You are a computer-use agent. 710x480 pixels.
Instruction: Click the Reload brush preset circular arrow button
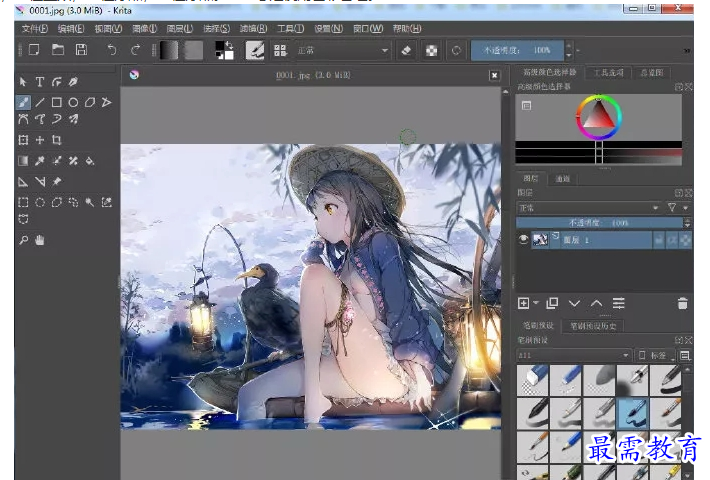point(456,50)
